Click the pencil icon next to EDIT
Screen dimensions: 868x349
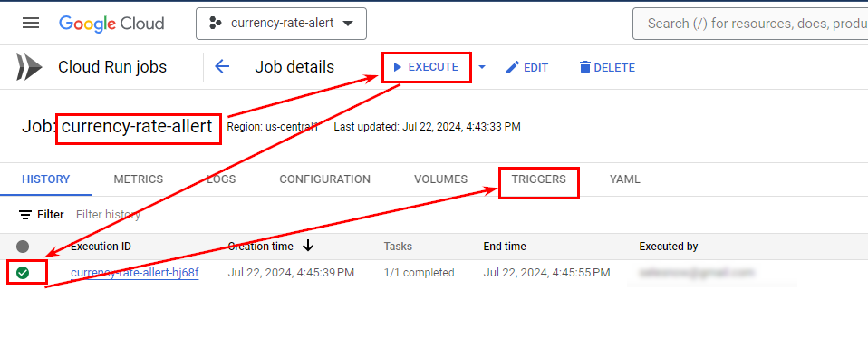(x=513, y=68)
